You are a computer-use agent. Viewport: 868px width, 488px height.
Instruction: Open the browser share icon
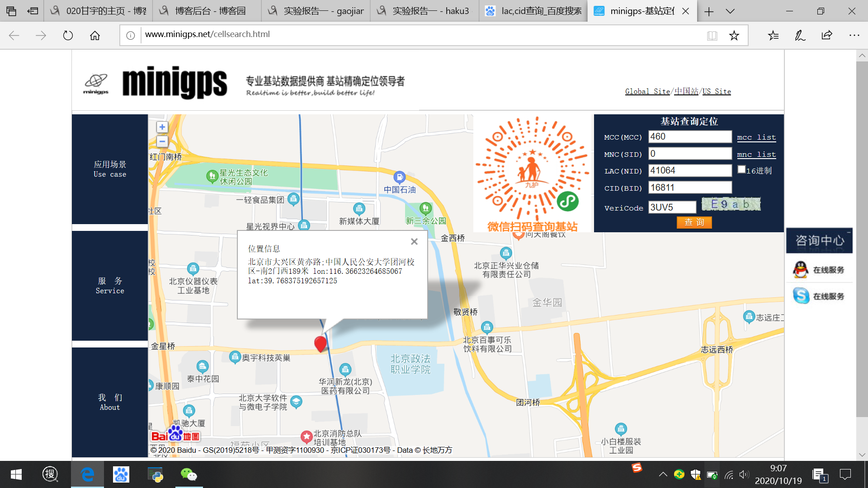pyautogui.click(x=827, y=36)
